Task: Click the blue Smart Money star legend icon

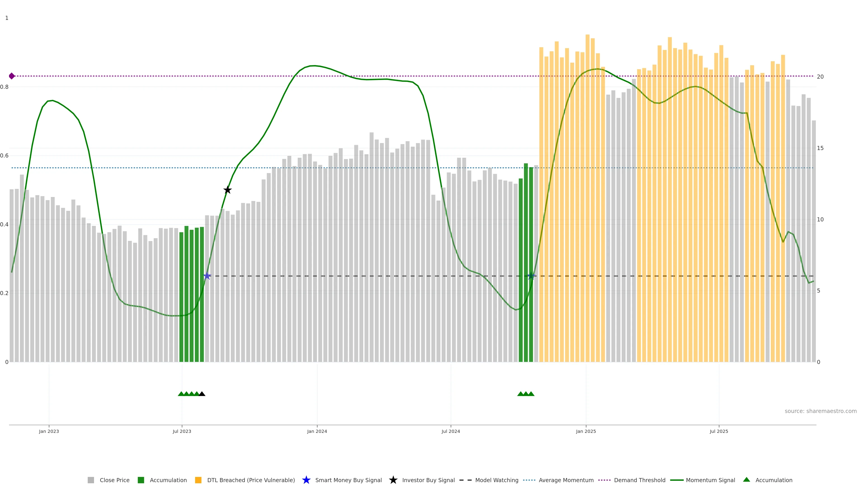Action: click(306, 480)
